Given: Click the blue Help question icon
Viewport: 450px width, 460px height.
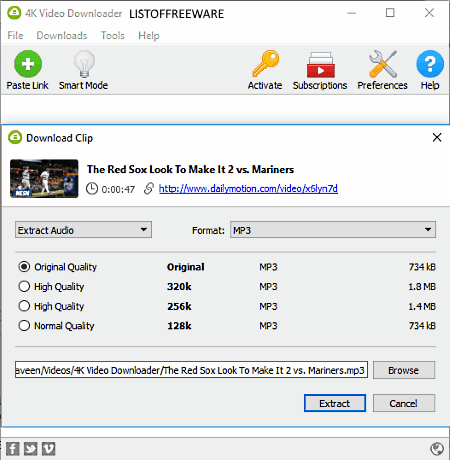Looking at the screenshot, I should tap(430, 64).
